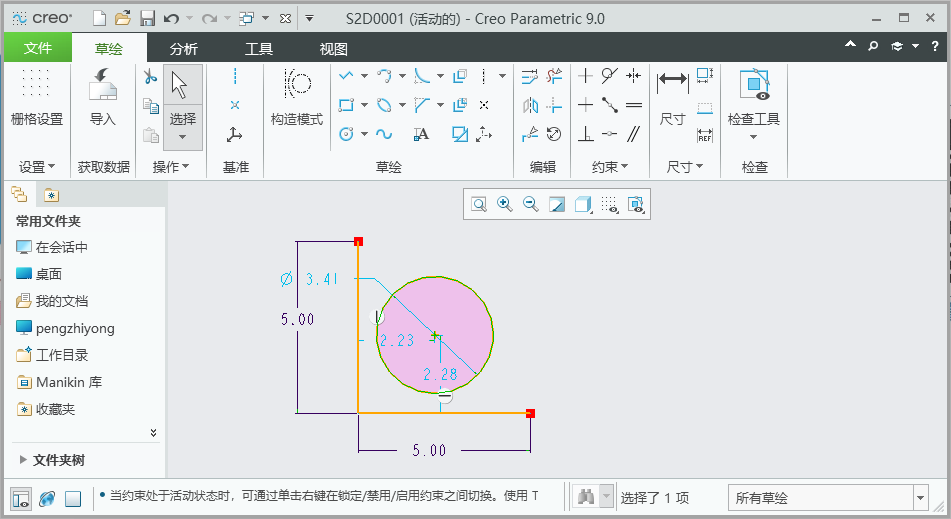Screen dimensions: 951x519
Task: Select the Modify dimensions tool
Action: [x=529, y=76]
